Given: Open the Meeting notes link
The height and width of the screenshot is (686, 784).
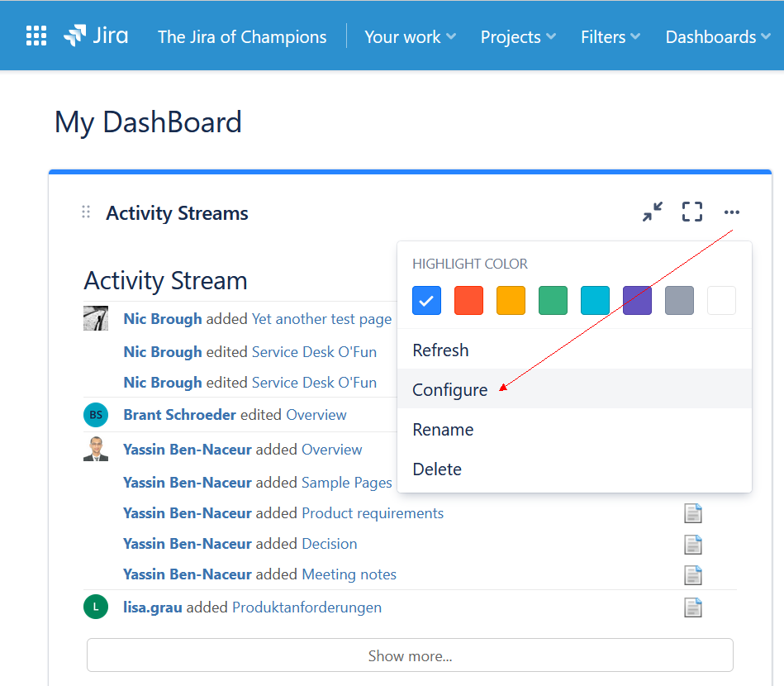Looking at the screenshot, I should coord(349,574).
